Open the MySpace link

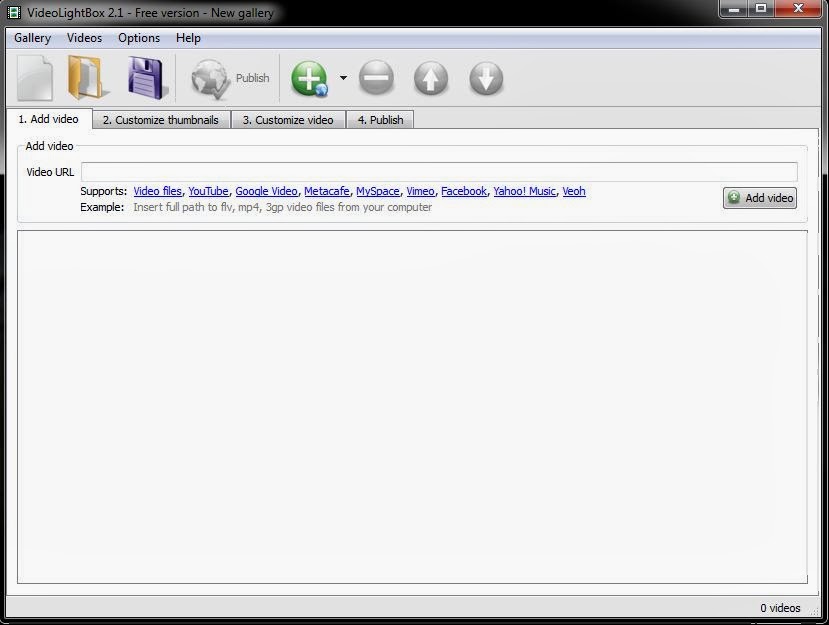[377, 191]
